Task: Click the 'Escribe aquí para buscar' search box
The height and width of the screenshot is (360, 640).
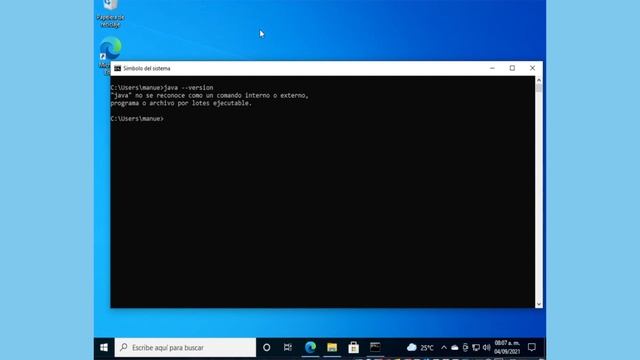Action: [x=185, y=347]
